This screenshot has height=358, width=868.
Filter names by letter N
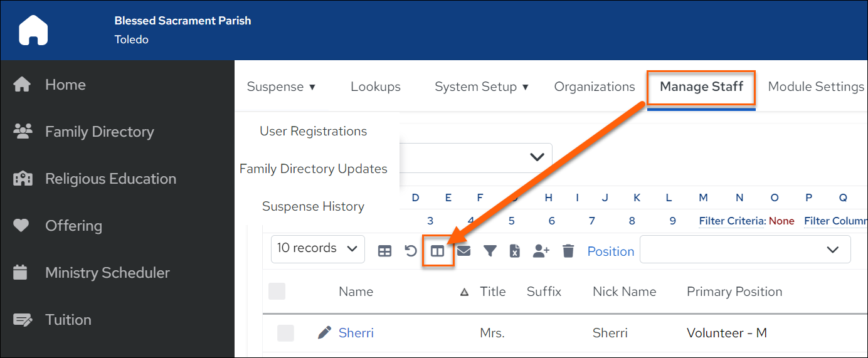[739, 197]
